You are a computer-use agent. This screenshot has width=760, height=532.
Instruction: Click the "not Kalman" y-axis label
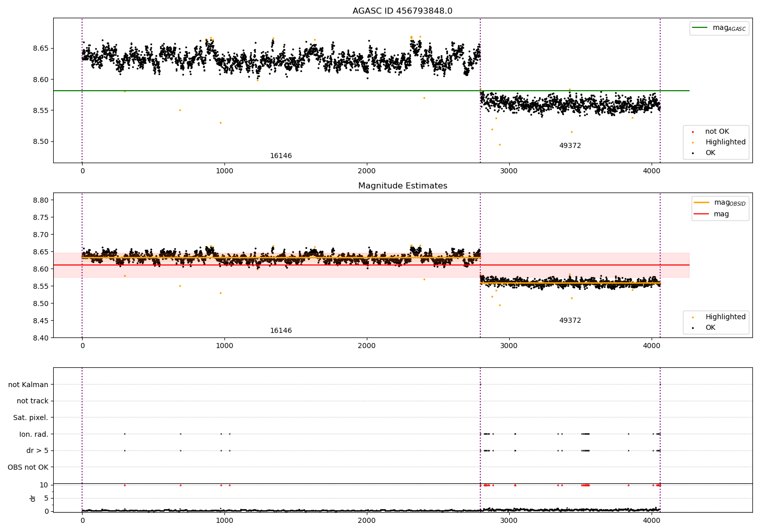(28, 385)
